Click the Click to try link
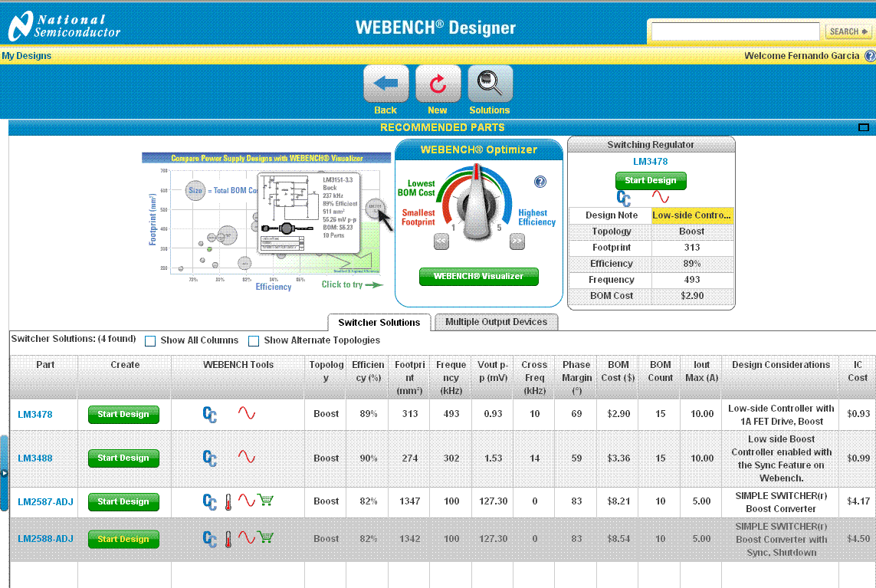 click(x=352, y=284)
